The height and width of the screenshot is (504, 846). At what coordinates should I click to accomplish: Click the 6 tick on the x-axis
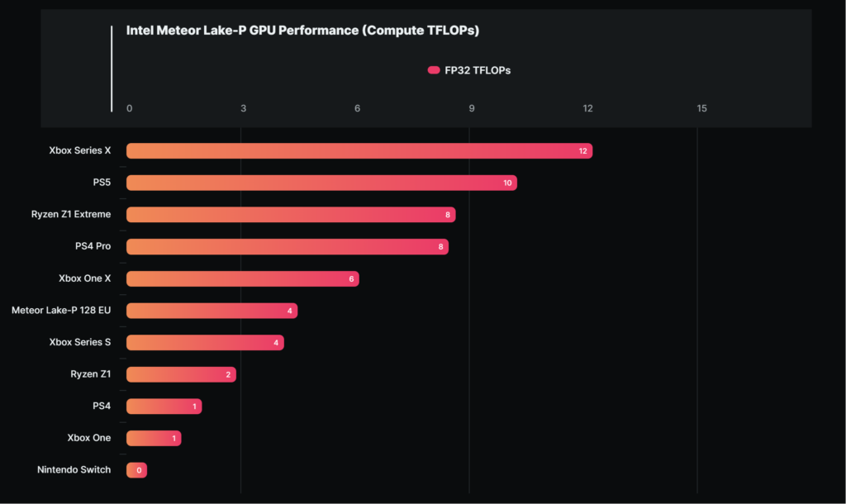357,108
